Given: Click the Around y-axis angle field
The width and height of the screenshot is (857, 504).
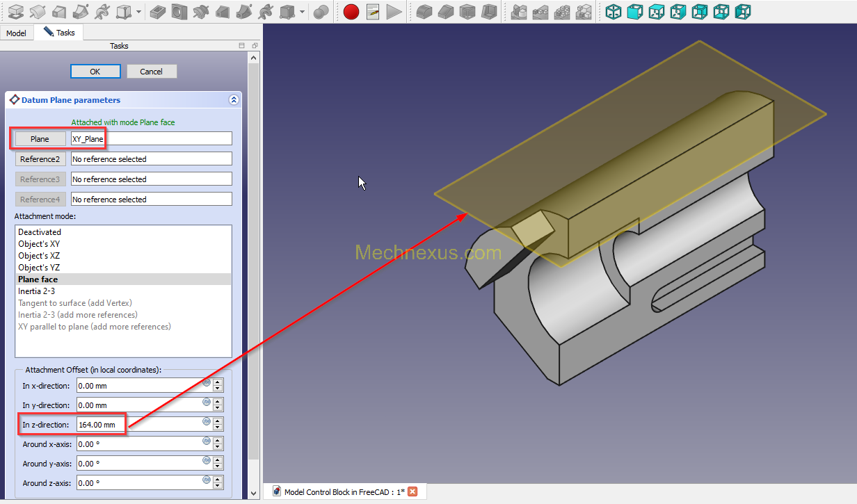Looking at the screenshot, I should click(x=144, y=463).
